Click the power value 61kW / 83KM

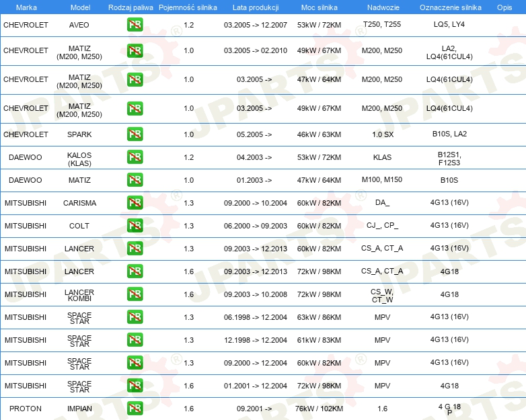coord(319,340)
